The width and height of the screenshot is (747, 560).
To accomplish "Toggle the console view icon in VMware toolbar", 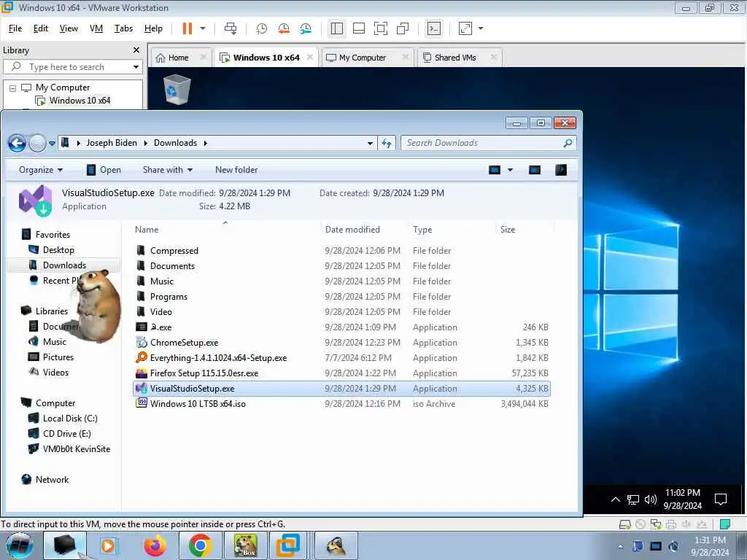I will point(433,28).
